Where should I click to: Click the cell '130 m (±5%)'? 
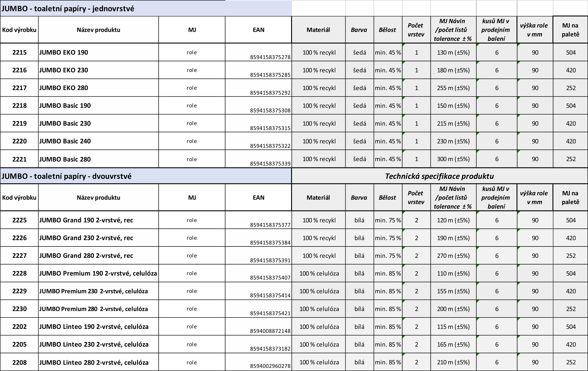(453, 52)
